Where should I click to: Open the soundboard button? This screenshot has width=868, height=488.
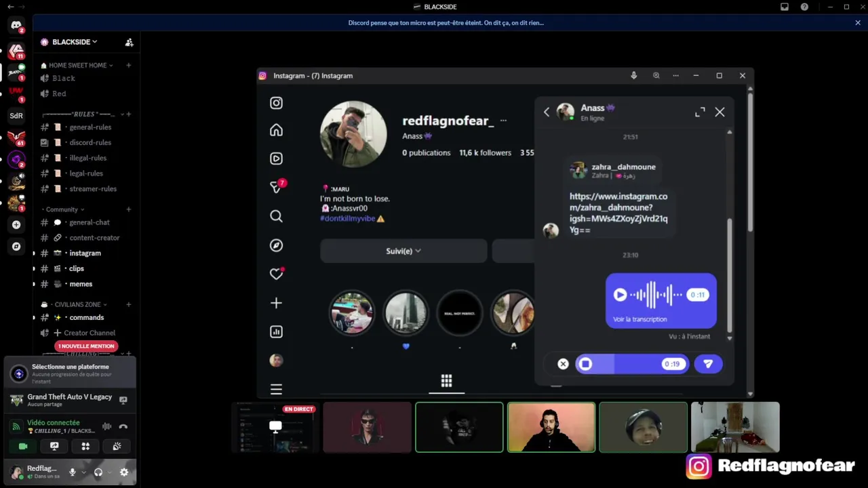coord(117,446)
